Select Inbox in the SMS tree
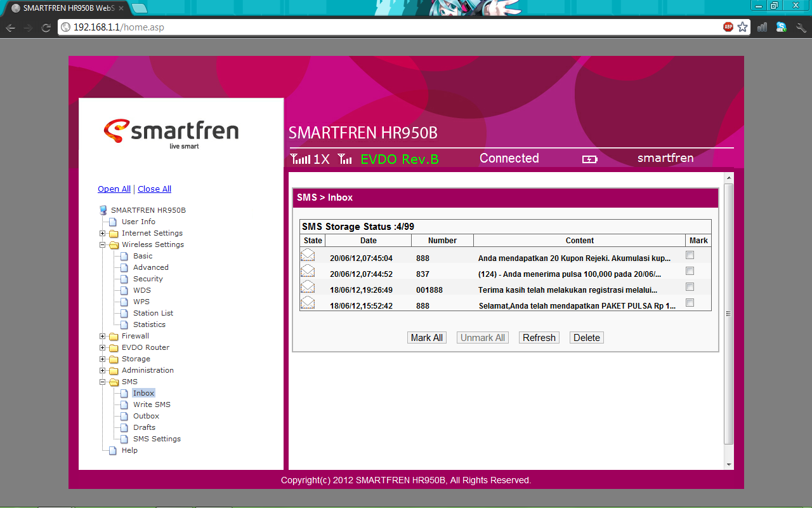 coord(143,393)
